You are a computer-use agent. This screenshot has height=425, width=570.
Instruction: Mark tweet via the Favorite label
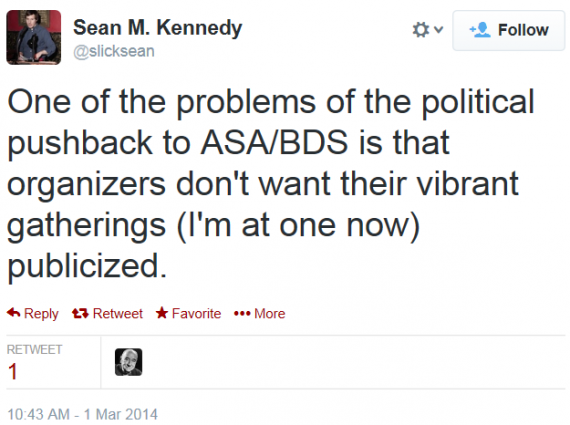[196, 313]
